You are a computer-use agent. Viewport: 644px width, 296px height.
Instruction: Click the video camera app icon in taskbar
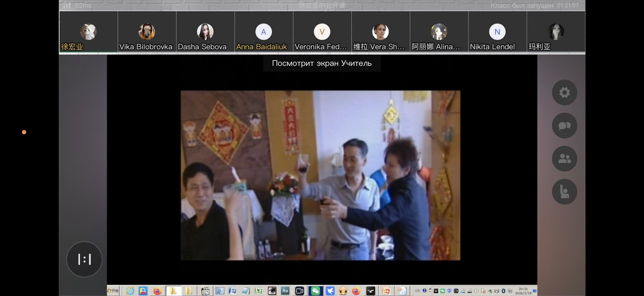299,290
